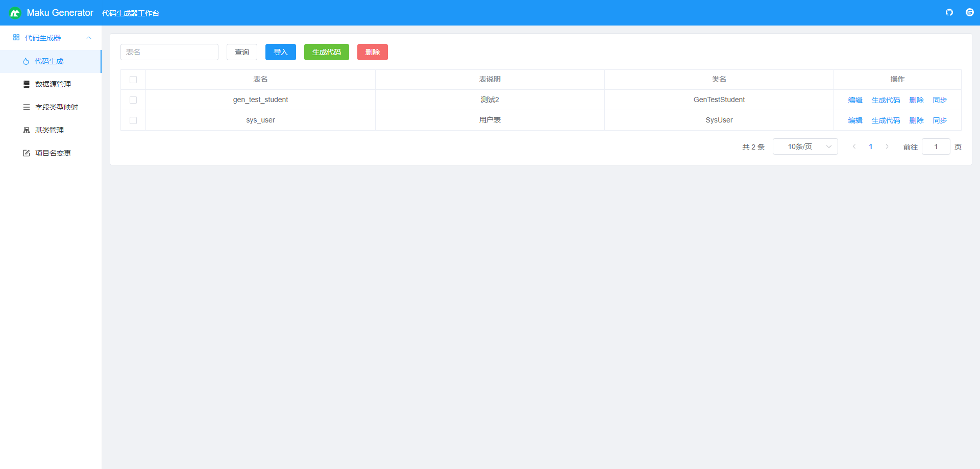This screenshot has height=469, width=980.
Task: Collapse the 代码生成器 menu chevron
Action: click(89, 38)
